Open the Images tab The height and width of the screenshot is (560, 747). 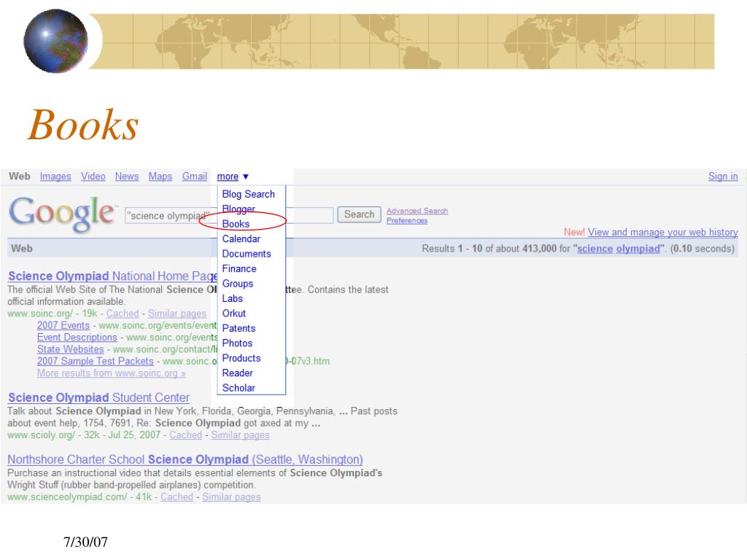[55, 176]
